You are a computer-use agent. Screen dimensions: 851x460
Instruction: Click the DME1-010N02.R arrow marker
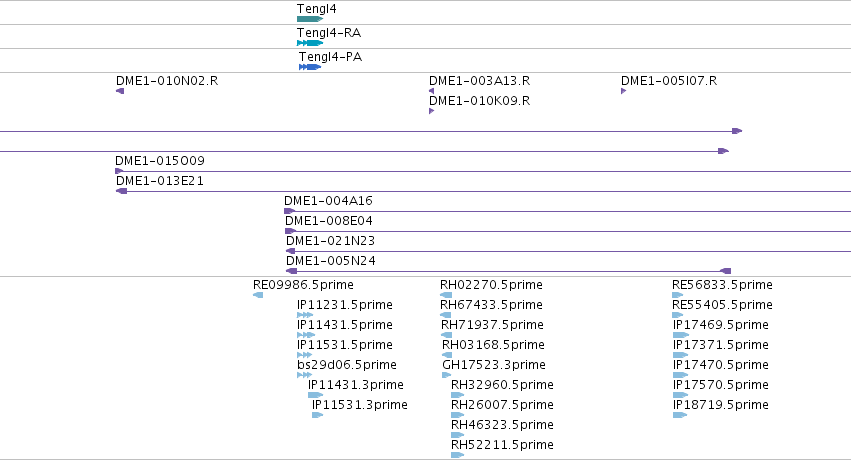coord(120,91)
